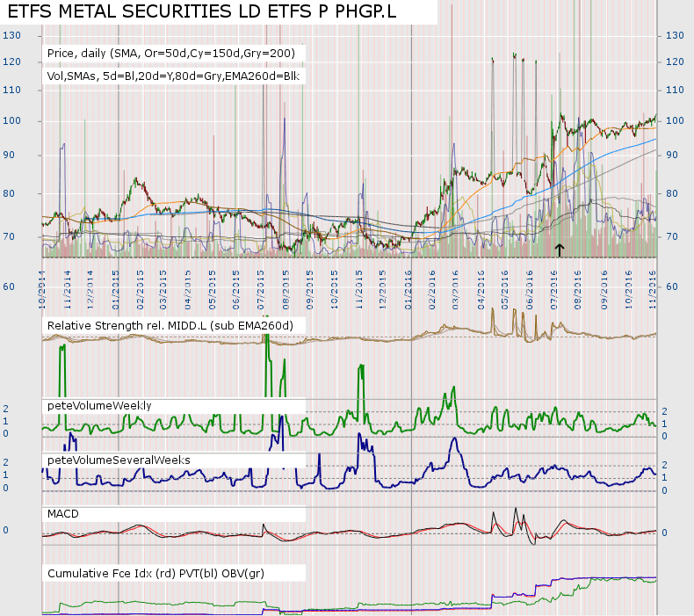This screenshot has height=616, width=694.
Task: Click the peteVolumeSeveralWeeks panel label
Action: [x=119, y=460]
